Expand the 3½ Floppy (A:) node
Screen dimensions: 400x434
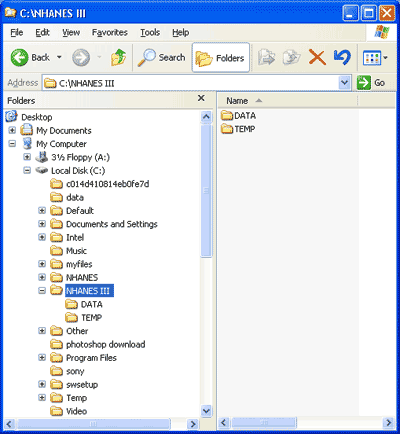27,157
